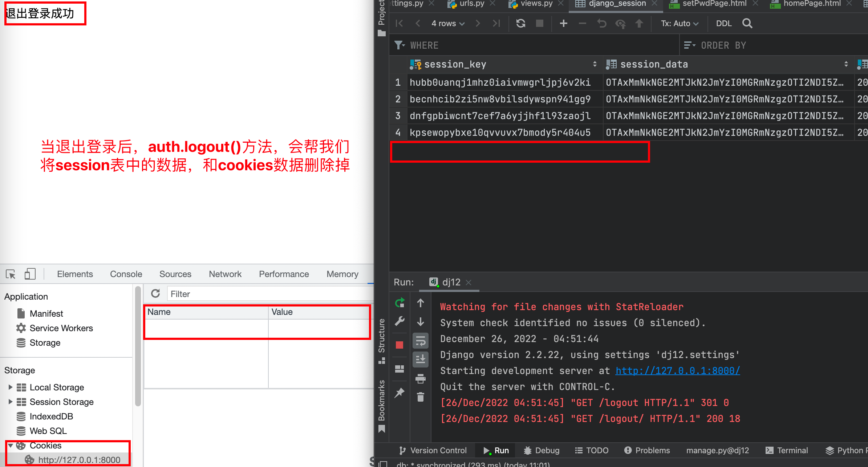The width and height of the screenshot is (868, 467).
Task: Stop the running server red square
Action: (399, 345)
